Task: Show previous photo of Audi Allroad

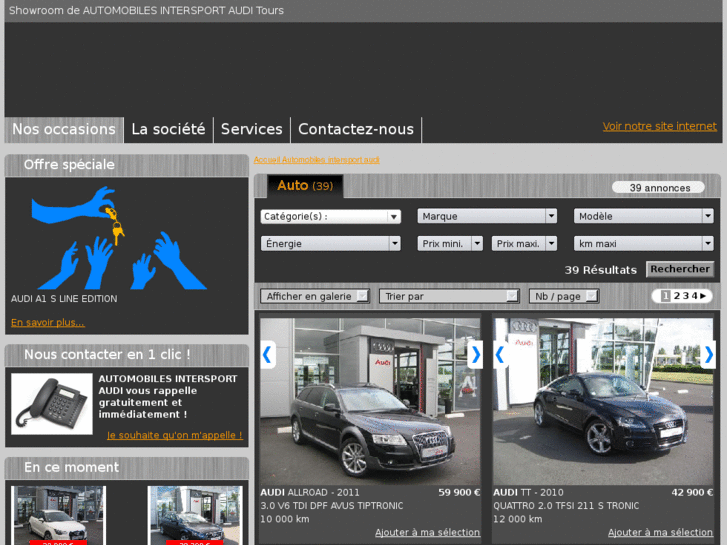Action: [x=268, y=355]
